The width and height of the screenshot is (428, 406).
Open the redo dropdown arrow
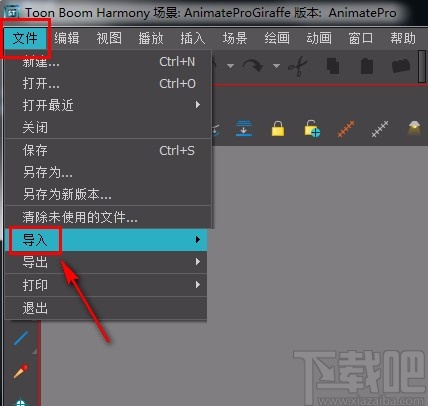click(x=276, y=66)
